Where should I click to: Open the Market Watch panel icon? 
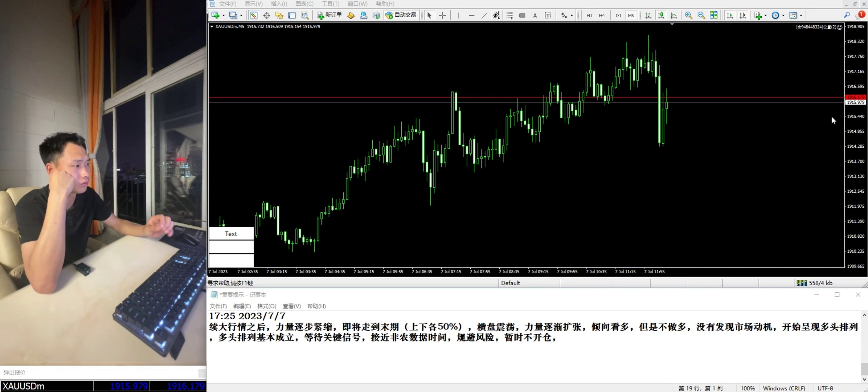point(254,15)
